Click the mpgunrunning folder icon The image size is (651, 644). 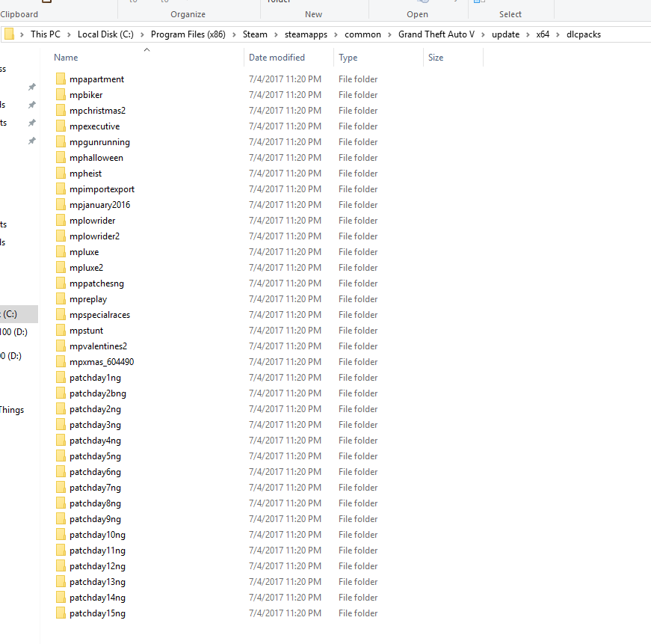(x=61, y=141)
